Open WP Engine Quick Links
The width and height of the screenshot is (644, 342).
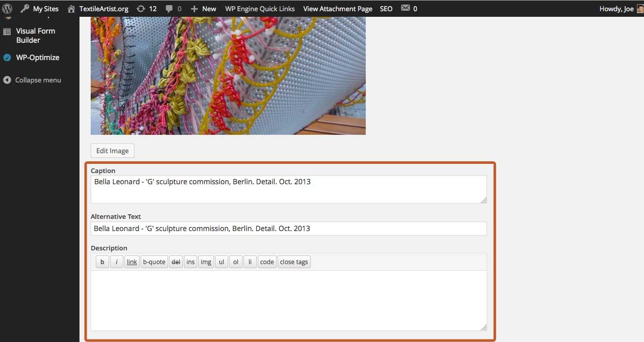260,9
